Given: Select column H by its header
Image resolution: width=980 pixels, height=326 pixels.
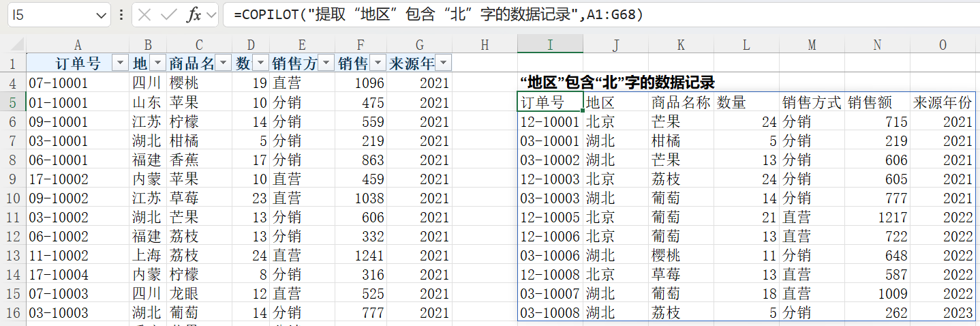Looking at the screenshot, I should pyautogui.click(x=485, y=44).
